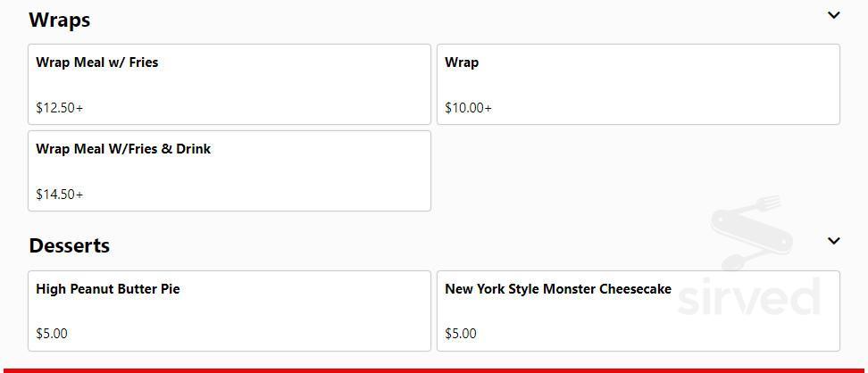Screen dimensions: 868x373
Task: Click the Sirved knife logo icon
Action: (x=747, y=234)
